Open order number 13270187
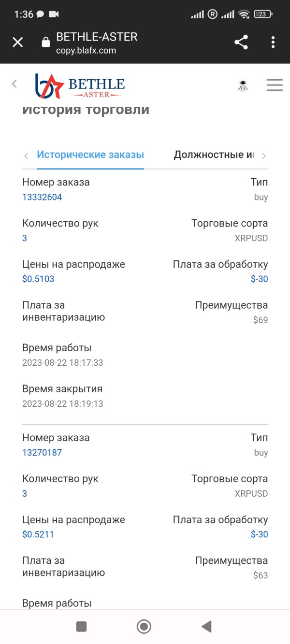 42,453
